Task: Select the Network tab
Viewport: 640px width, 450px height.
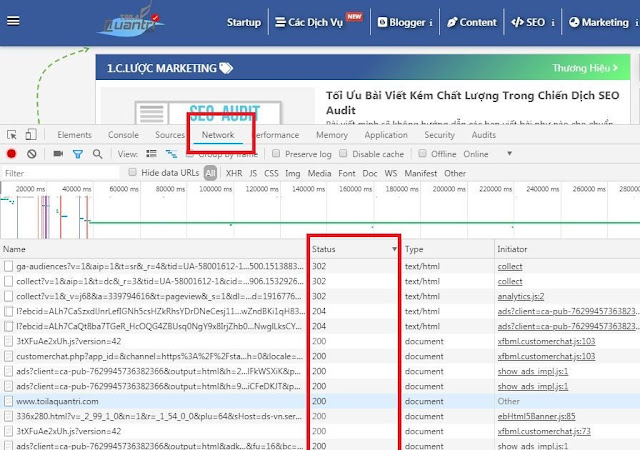Action: (x=218, y=135)
